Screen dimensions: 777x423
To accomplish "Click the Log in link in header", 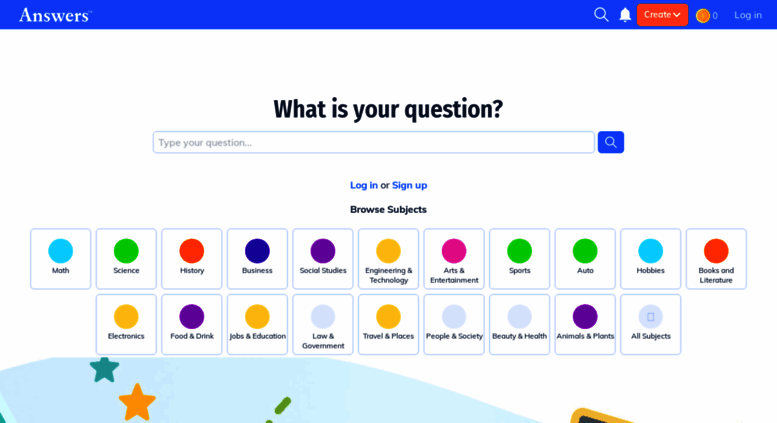I will click(748, 15).
